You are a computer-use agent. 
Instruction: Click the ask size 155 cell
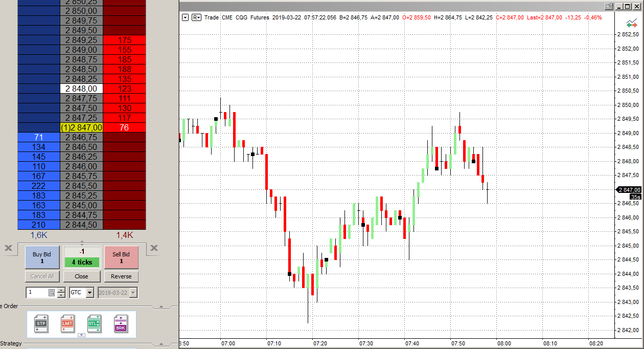click(124, 50)
